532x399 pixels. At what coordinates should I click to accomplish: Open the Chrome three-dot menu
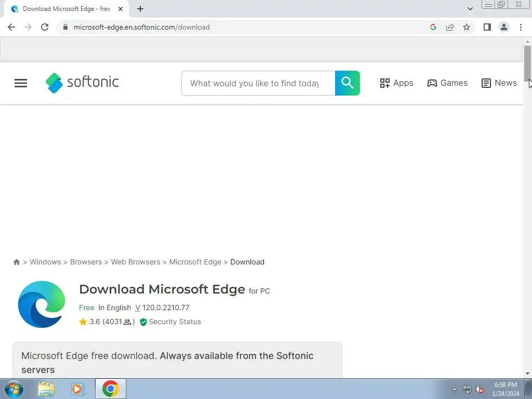pos(521,27)
